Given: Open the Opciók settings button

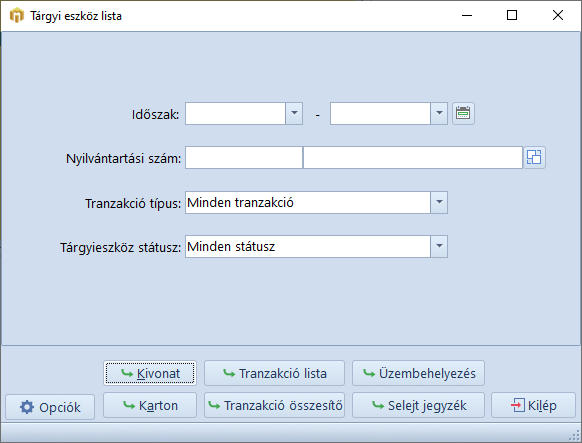Looking at the screenshot, I should tap(50, 407).
